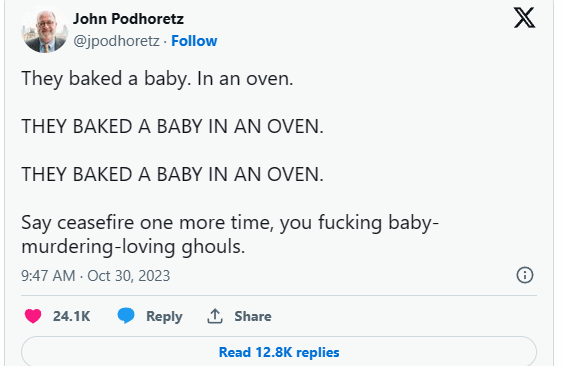
Task: Open the tweet info circle icon
Action: [x=525, y=275]
